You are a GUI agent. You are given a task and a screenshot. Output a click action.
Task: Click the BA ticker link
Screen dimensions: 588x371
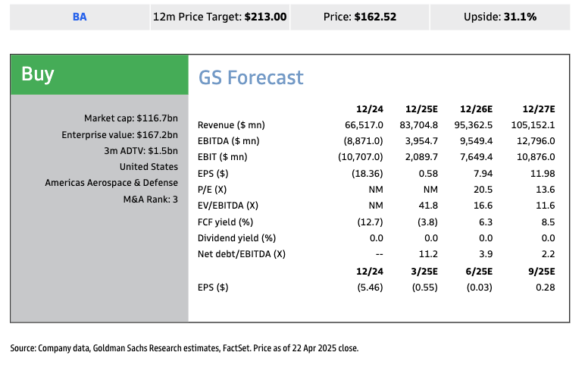(80, 17)
